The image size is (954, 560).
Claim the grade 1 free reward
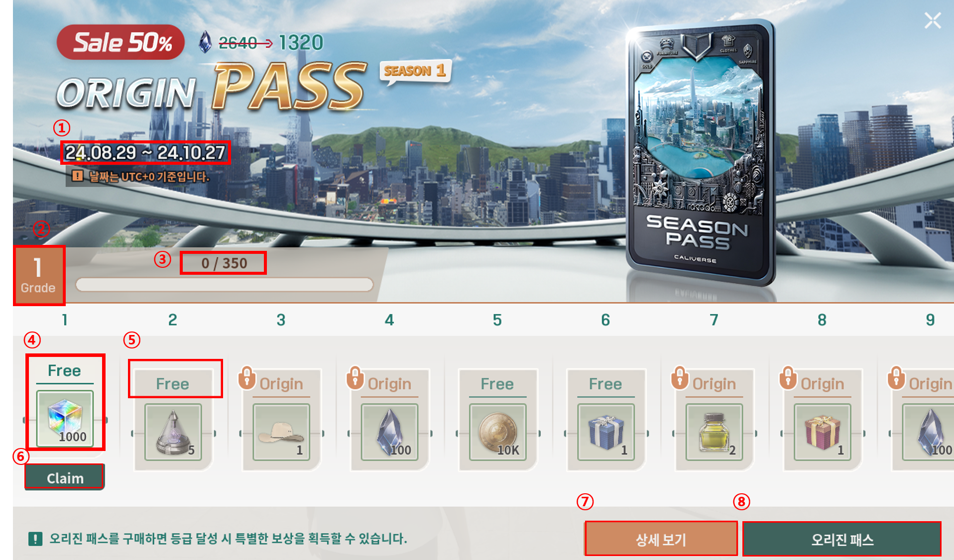[x=65, y=477]
